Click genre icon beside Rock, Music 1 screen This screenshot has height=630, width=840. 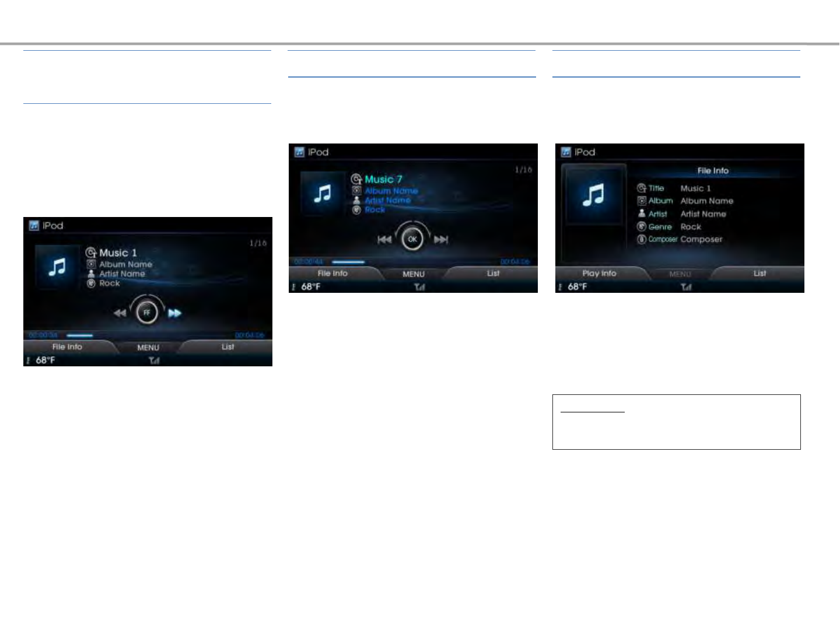tap(91, 283)
